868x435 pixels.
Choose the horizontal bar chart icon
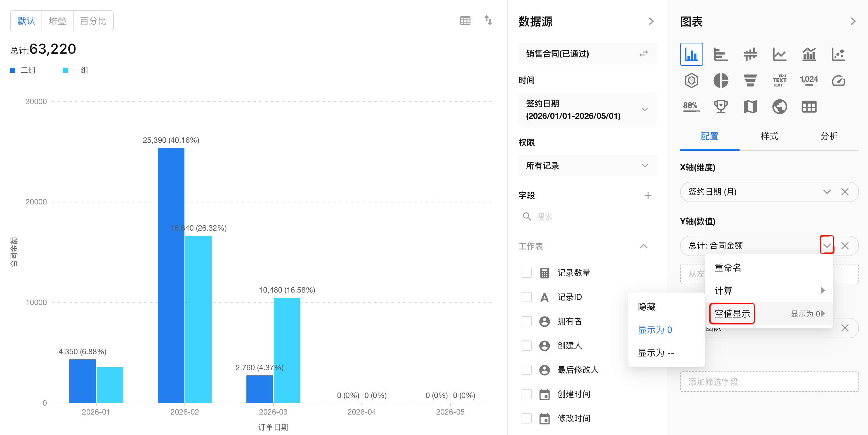coord(721,54)
